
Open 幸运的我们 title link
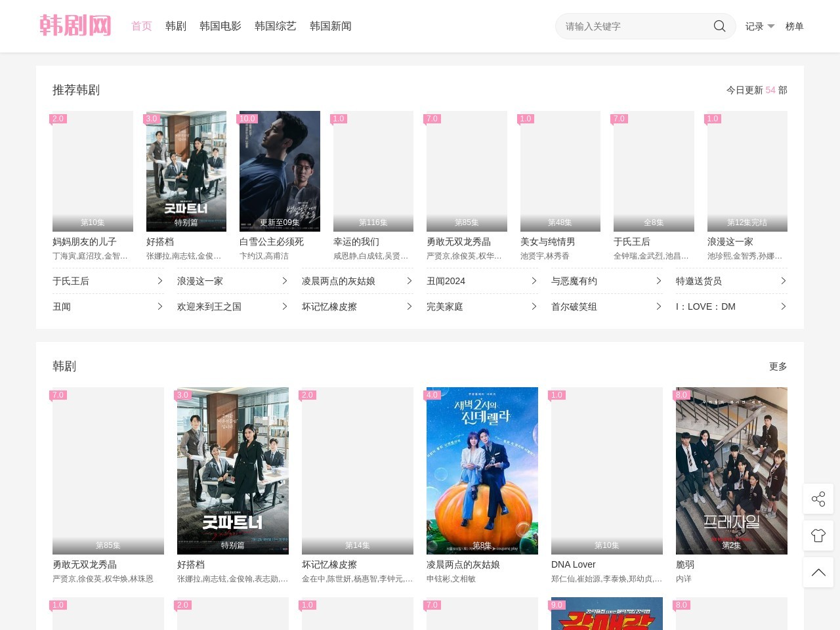pos(356,241)
